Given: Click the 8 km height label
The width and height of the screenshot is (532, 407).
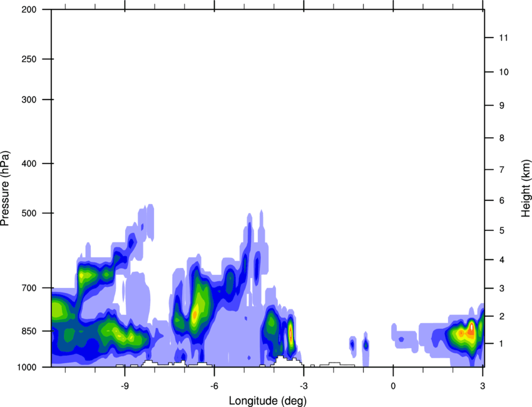Looking at the screenshot, I should [502, 138].
